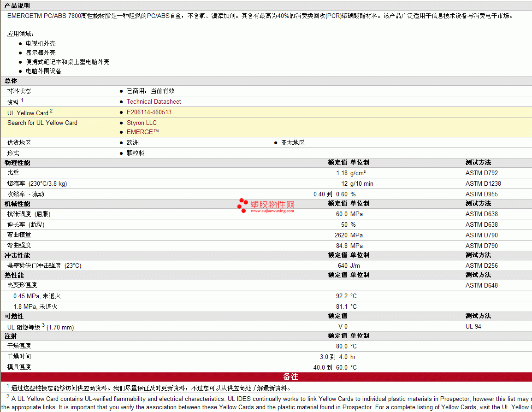The height and width of the screenshot is (412, 532).
Task: Click the 收缩率 - 流动 label
Action: tap(26, 194)
